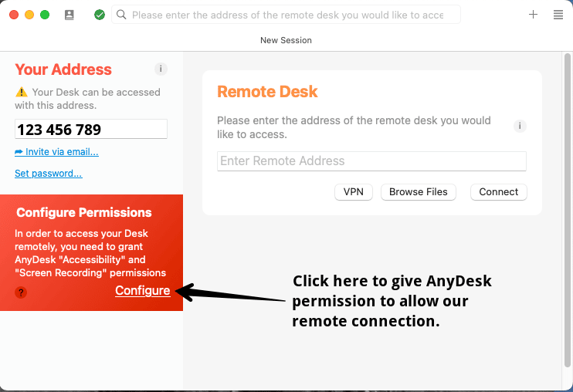Click the Browse Files button
The height and width of the screenshot is (392, 573).
click(x=418, y=192)
